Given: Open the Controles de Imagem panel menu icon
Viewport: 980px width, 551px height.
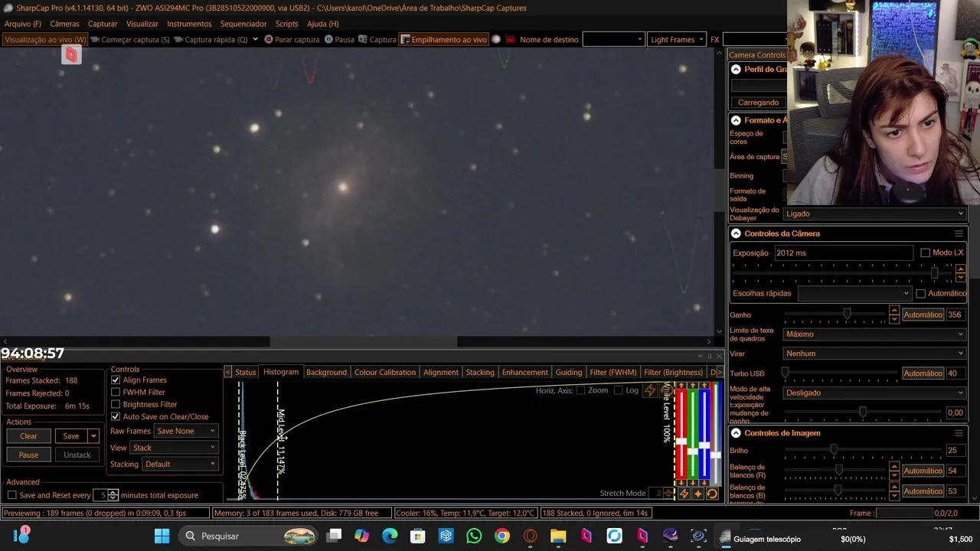Looking at the screenshot, I should (959, 433).
